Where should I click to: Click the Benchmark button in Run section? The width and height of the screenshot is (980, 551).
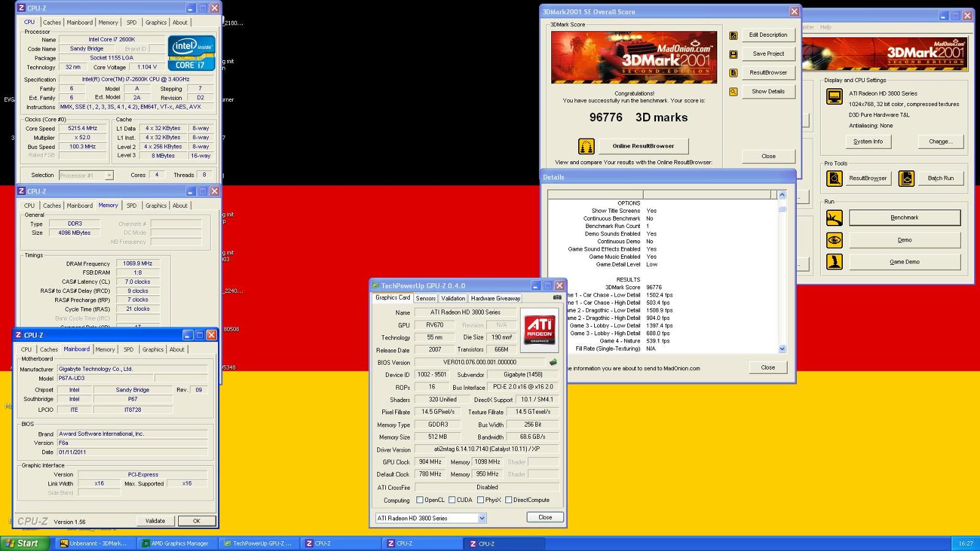(904, 218)
